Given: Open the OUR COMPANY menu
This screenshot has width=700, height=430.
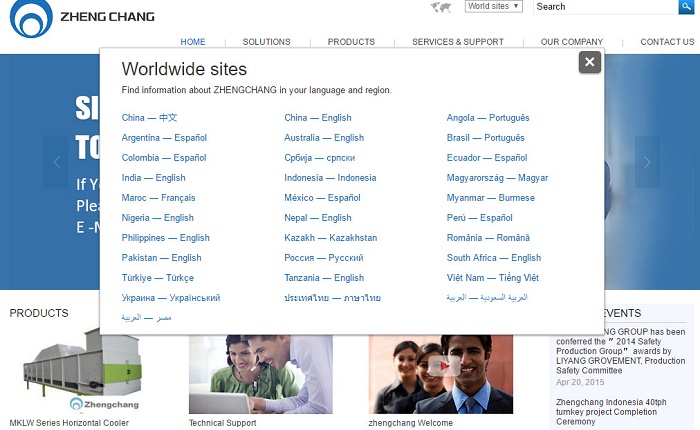Looking at the screenshot, I should coord(571,42).
